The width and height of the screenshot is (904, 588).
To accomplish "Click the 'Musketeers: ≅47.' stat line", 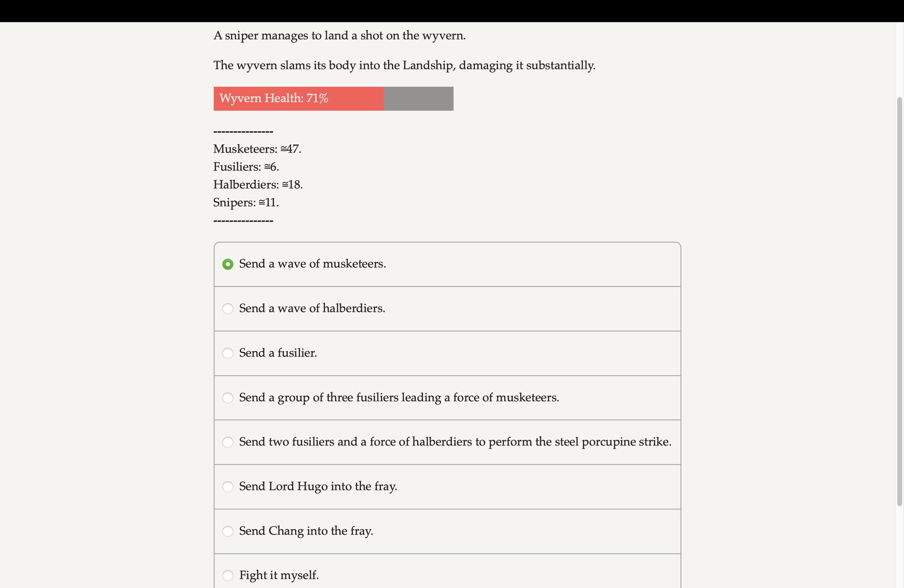I will [x=257, y=149].
